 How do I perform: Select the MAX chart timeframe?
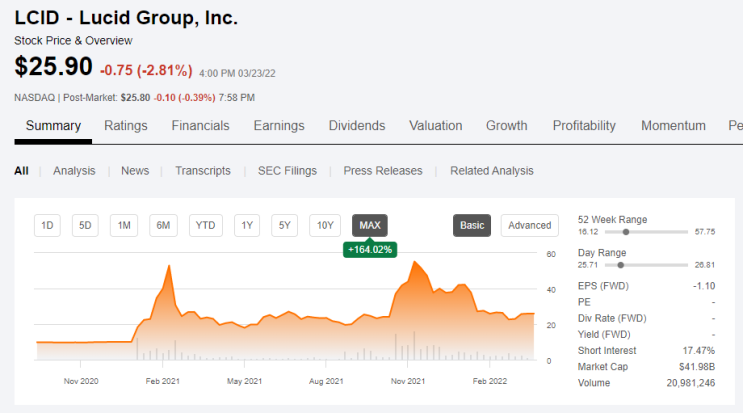[370, 225]
